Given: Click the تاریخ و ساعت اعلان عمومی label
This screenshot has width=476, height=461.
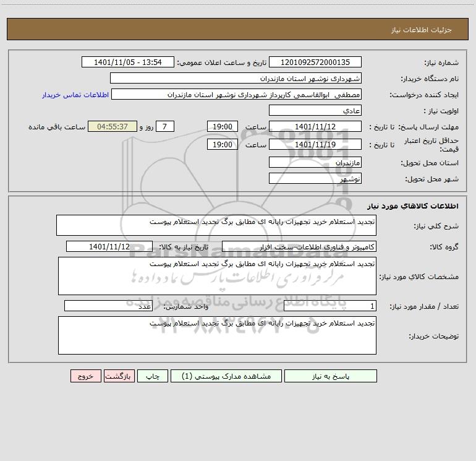Looking at the screenshot, I should click(221, 62).
